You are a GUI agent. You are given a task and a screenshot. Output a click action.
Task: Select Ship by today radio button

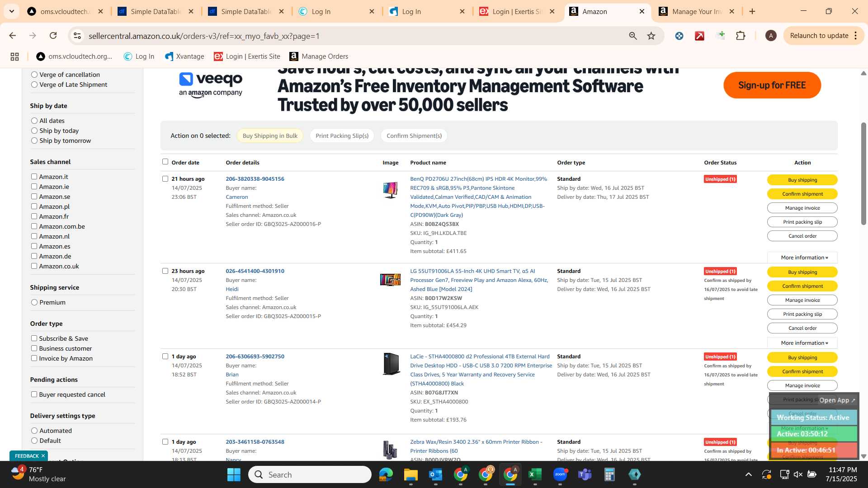pyautogui.click(x=34, y=131)
